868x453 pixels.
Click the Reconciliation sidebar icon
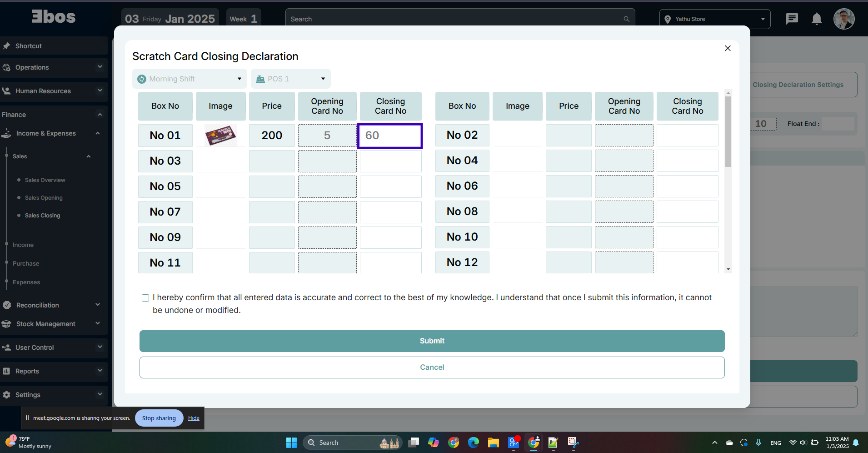(x=6, y=305)
